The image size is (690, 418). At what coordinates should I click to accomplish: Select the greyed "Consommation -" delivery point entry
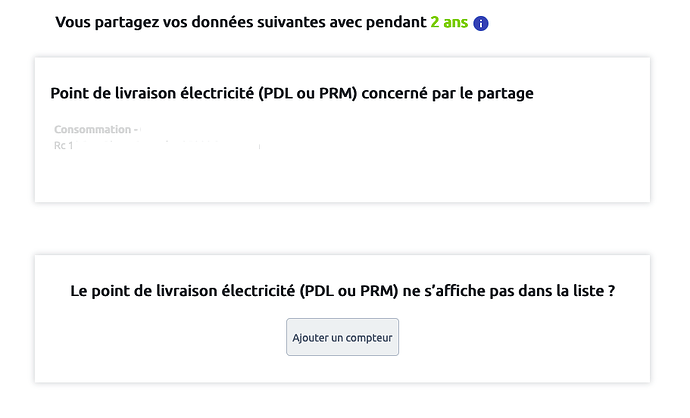[x=96, y=130]
